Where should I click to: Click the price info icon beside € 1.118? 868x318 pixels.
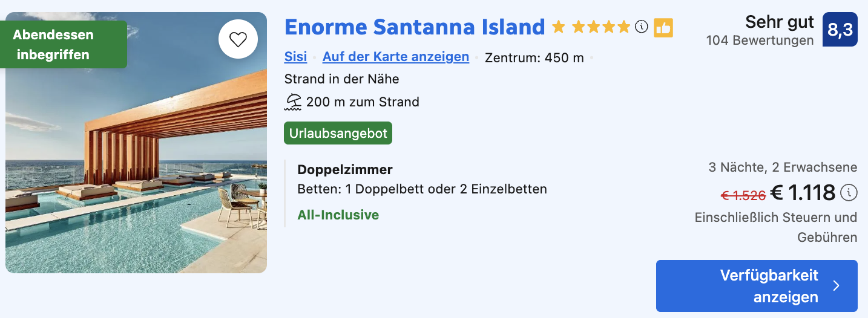point(849,193)
